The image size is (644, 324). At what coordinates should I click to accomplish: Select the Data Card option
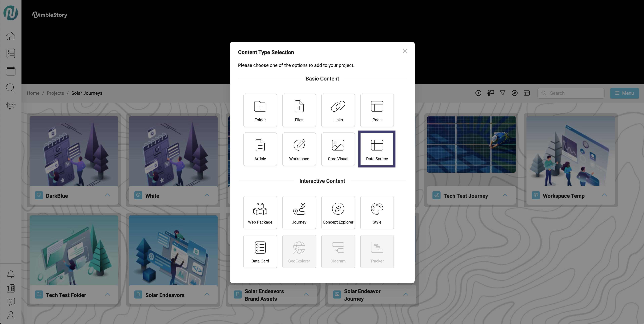[x=260, y=251]
